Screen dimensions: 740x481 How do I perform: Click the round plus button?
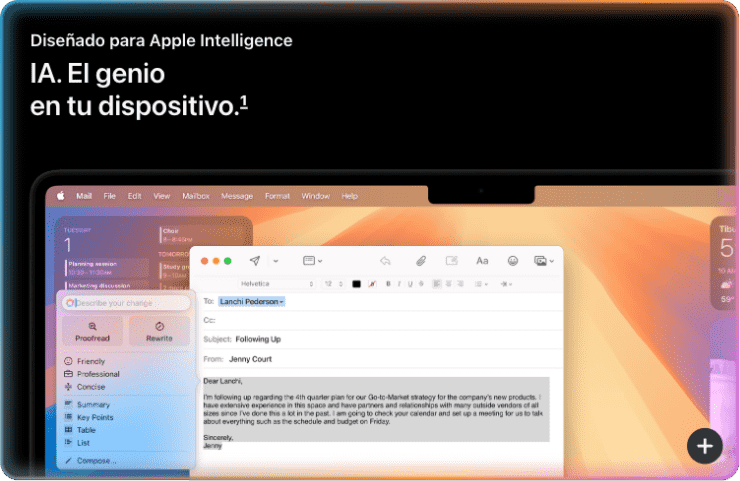[705, 446]
